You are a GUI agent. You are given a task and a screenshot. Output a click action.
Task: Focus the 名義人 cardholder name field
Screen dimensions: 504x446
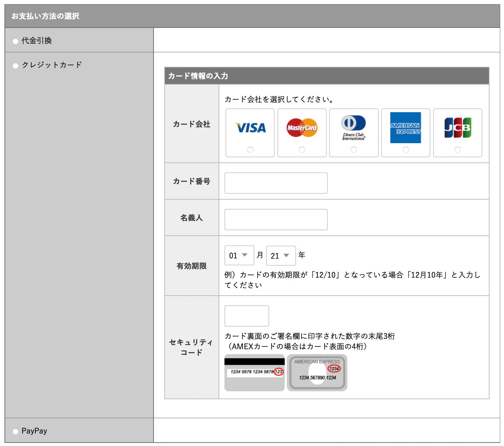click(x=276, y=220)
